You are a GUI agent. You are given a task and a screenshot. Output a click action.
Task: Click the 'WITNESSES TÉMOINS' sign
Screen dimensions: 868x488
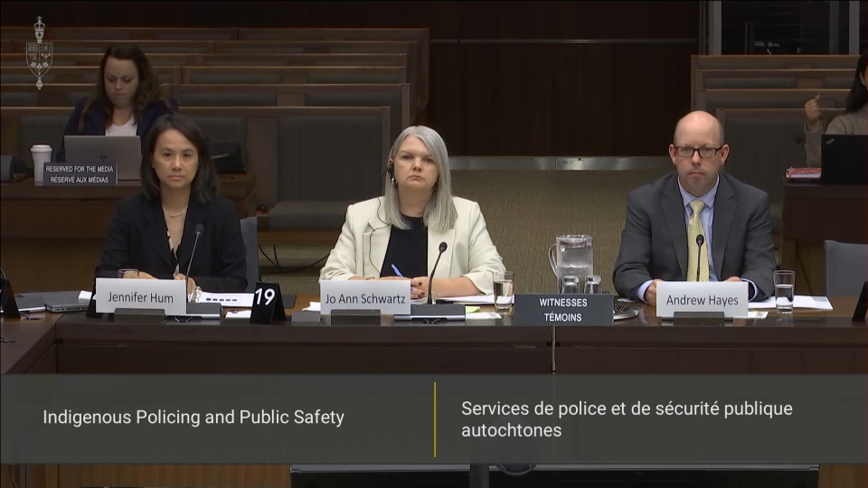(562, 309)
